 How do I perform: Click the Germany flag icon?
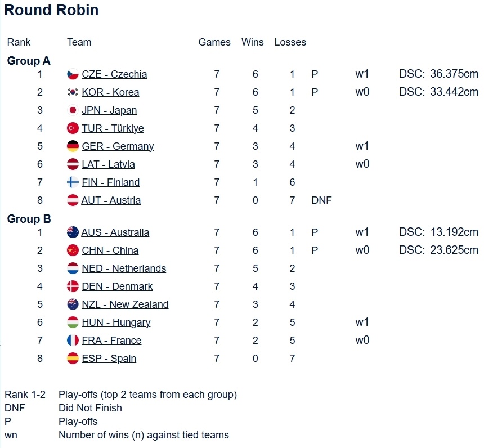click(73, 146)
